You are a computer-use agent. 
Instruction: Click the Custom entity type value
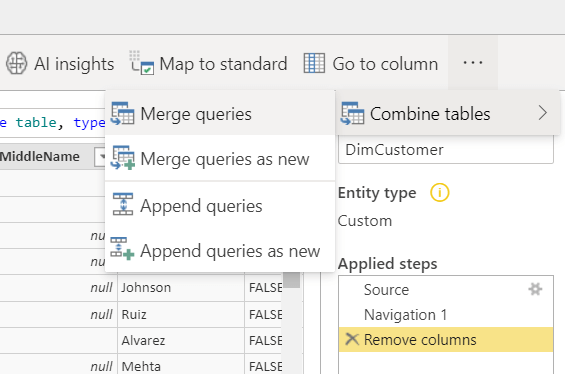365,221
